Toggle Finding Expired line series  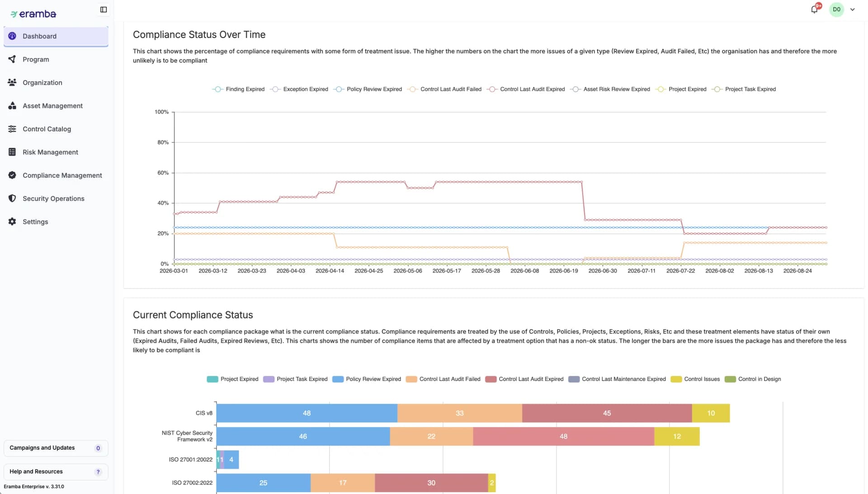pos(238,89)
